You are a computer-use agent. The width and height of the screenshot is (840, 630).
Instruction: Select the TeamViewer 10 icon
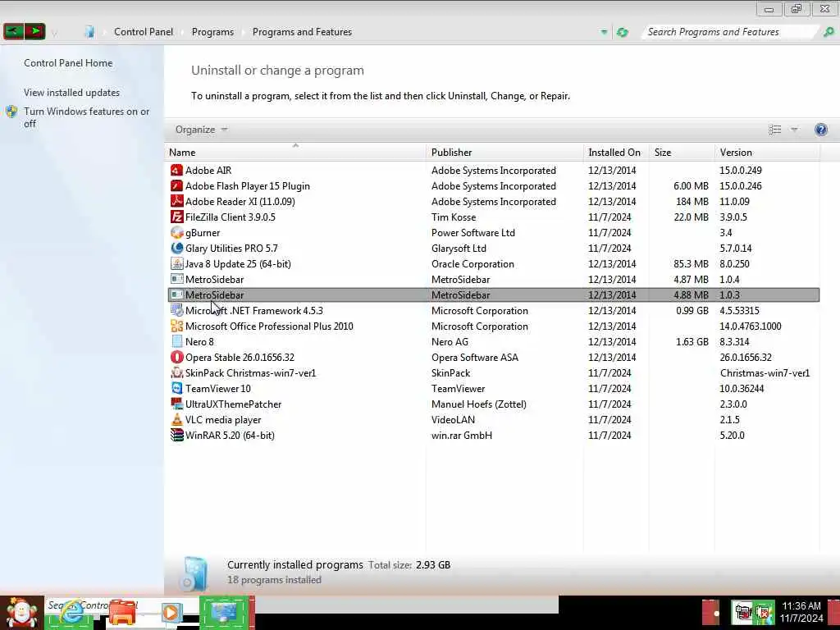(x=177, y=388)
